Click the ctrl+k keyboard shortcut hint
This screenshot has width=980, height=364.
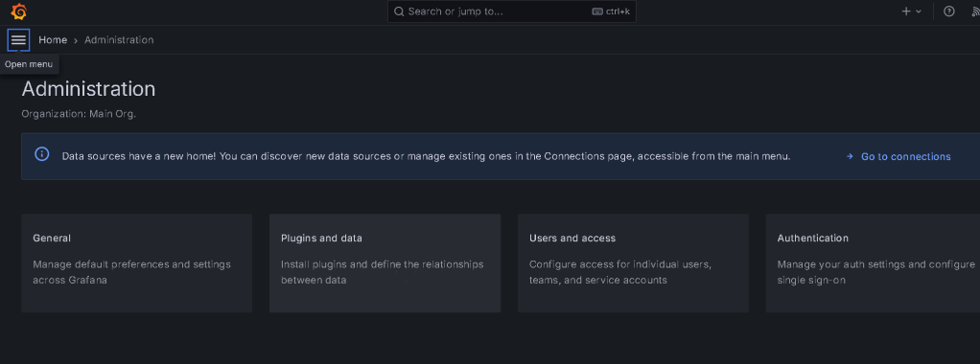tap(611, 11)
